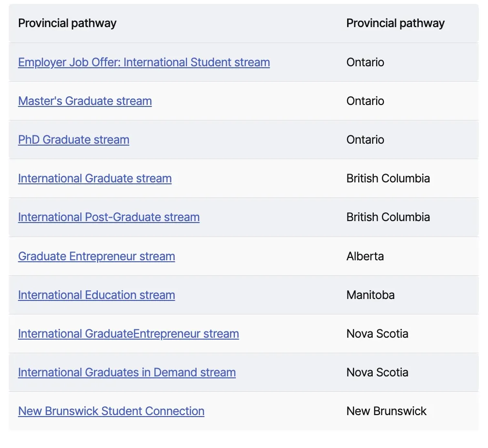
Task: Click the Alberta table cell
Action: 365,256
